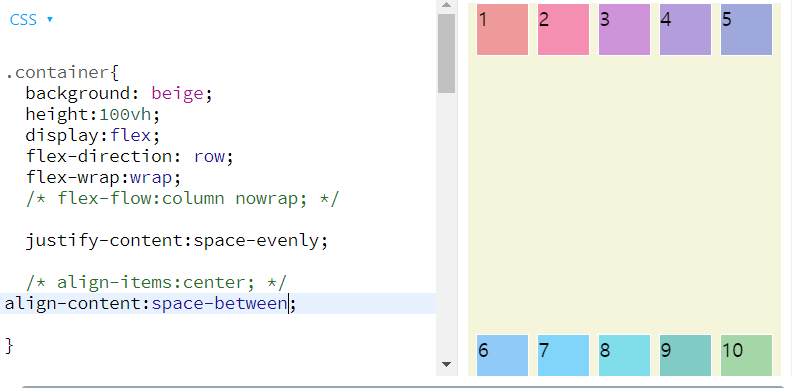Image resolution: width=792 pixels, height=388 pixels.
Task: Click the 'row' flex-direction value
Action: tap(209, 157)
